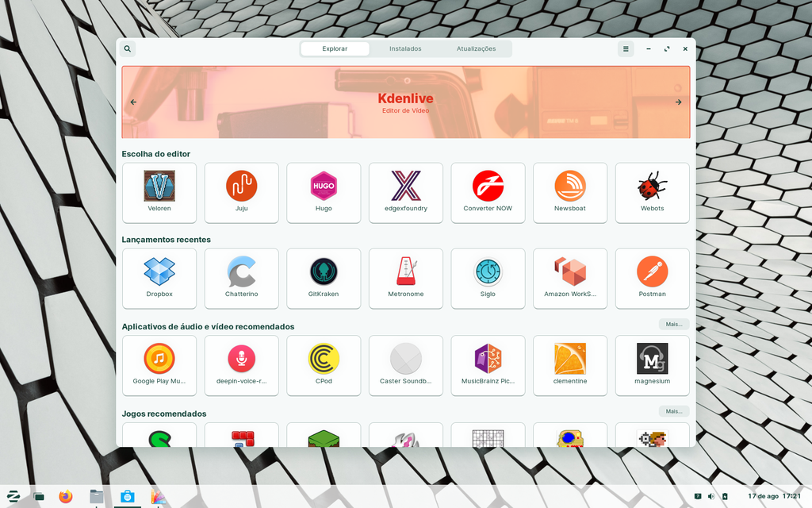Screen dimensions: 812x508
Task: Open the Atualizações tab
Action: pos(477,48)
